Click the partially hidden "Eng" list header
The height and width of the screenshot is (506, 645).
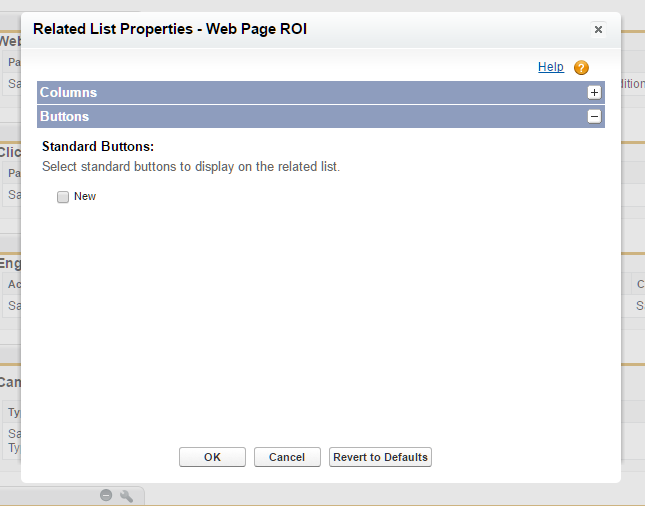point(10,265)
